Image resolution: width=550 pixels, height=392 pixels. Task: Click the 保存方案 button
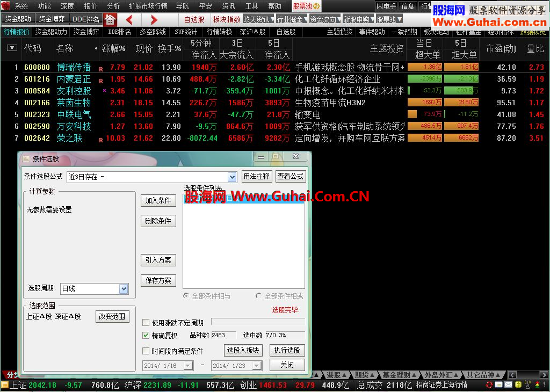coord(158,280)
